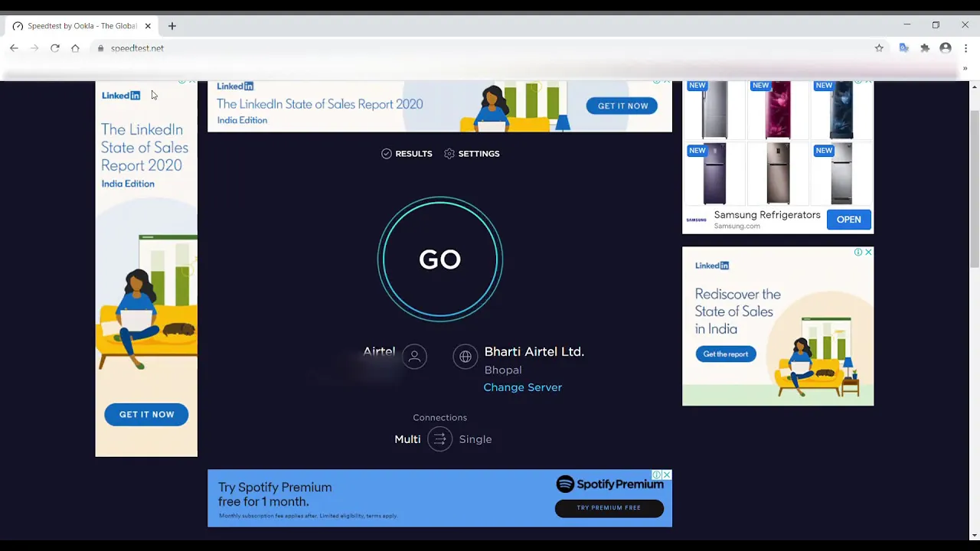Select Single connection mode

475,439
